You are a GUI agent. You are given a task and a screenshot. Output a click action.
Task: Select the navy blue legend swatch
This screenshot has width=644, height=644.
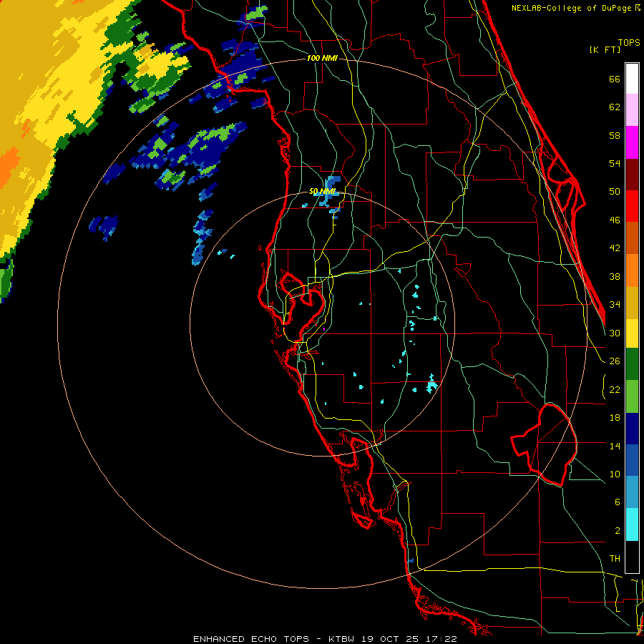click(x=632, y=429)
